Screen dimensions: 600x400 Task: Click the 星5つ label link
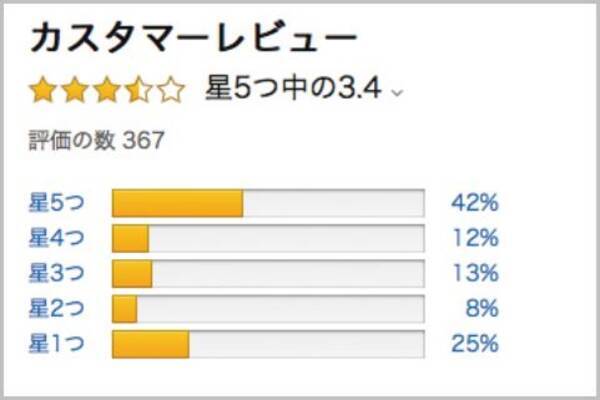(57, 203)
